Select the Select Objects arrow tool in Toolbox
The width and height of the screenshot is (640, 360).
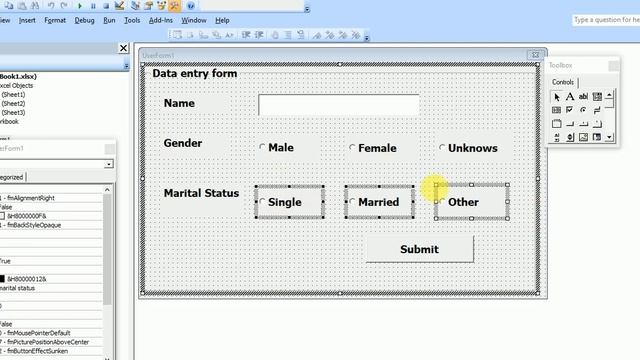[x=557, y=97]
